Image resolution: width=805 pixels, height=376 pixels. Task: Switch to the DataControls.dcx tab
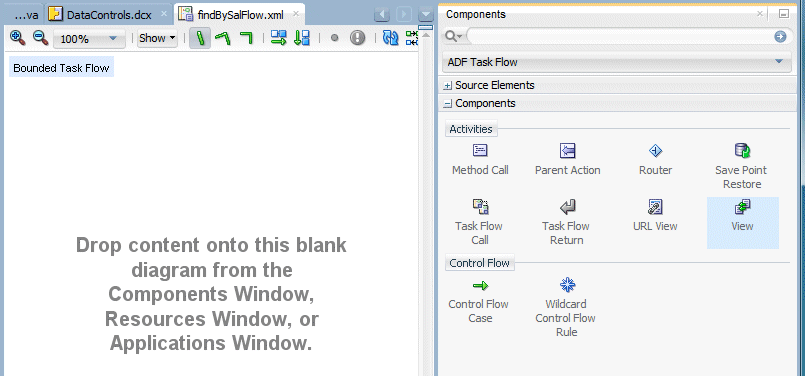click(x=109, y=14)
